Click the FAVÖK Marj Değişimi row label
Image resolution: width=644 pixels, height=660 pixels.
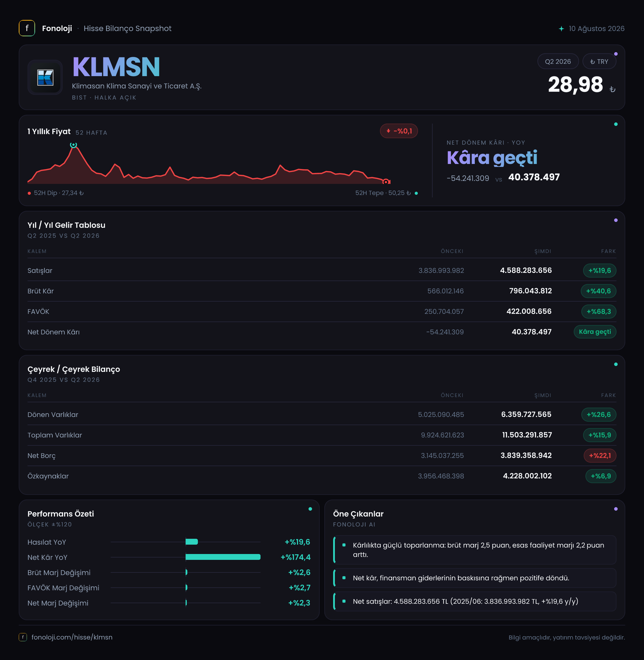[63, 588]
